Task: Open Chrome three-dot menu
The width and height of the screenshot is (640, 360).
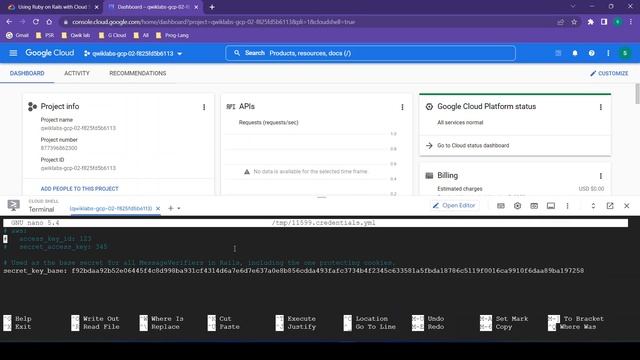Action: pos(631,22)
